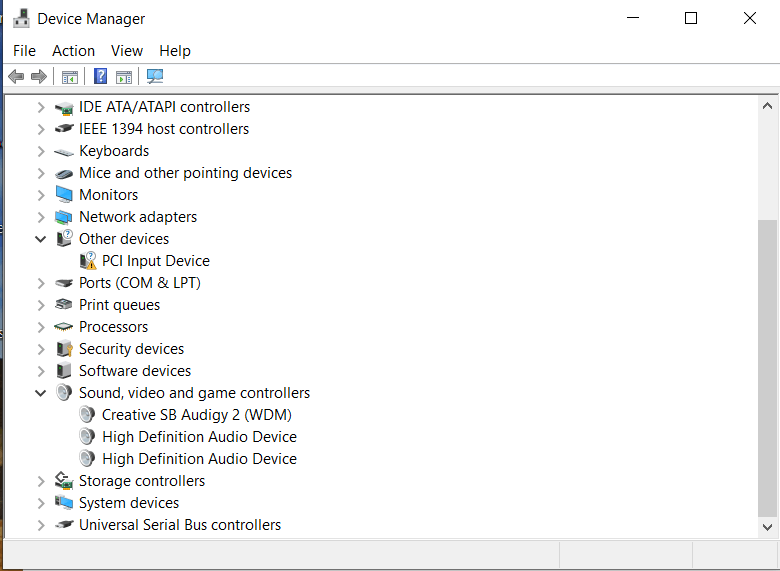The width and height of the screenshot is (780, 571).
Task: Click the Software devices icon
Action: point(64,371)
